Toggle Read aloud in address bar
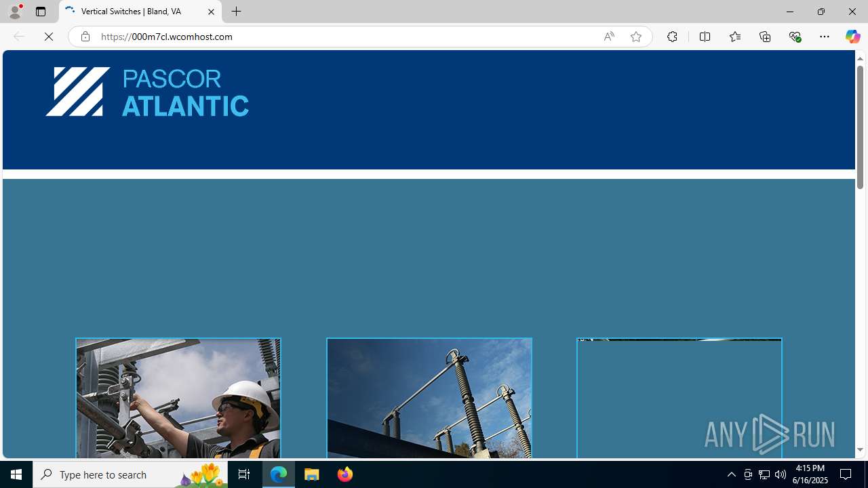Viewport: 868px width, 488px height. coord(609,37)
